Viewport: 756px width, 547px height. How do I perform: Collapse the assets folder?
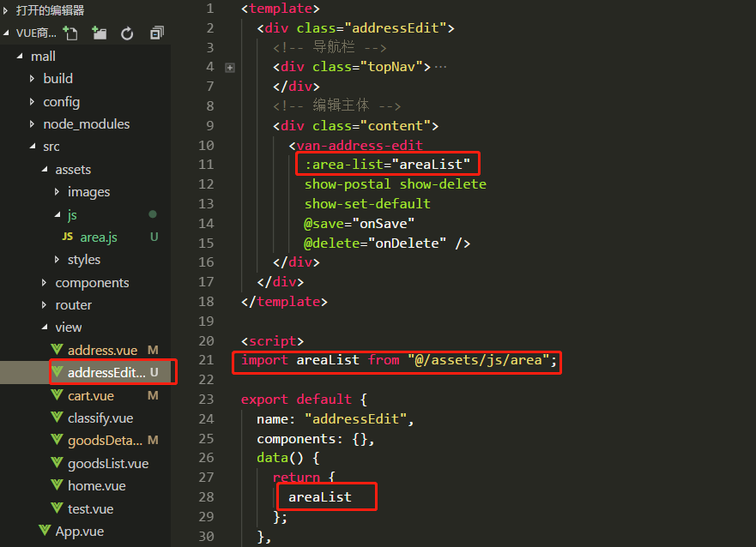click(45, 169)
